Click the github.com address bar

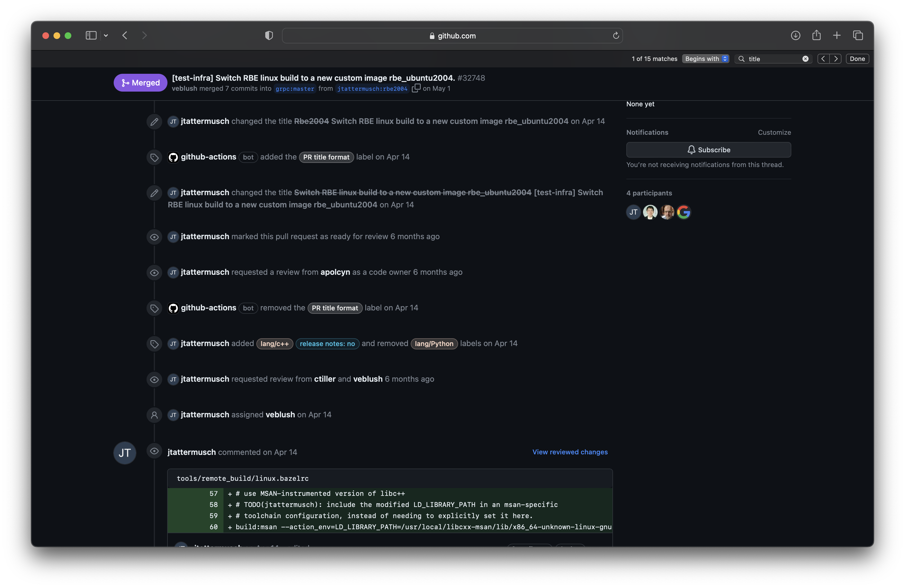(x=452, y=35)
